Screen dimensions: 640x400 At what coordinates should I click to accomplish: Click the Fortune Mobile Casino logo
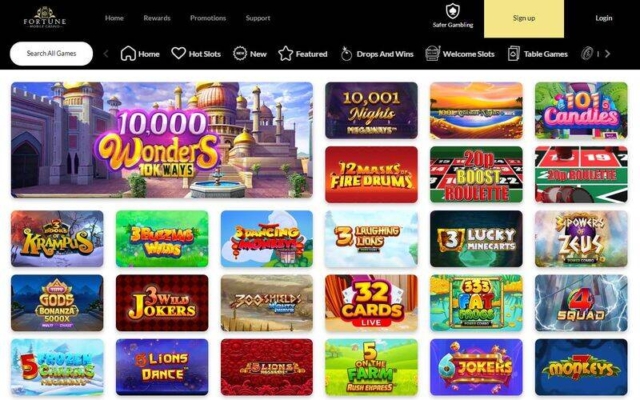pyautogui.click(x=45, y=18)
